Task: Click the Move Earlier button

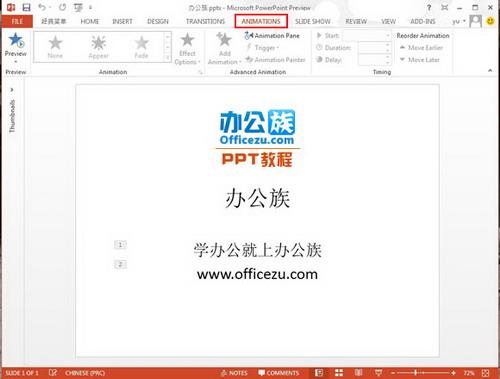Action: (421, 48)
